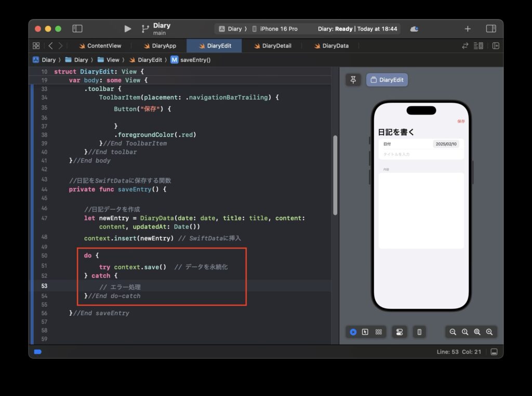Image resolution: width=532 pixels, height=396 pixels.
Task: Select the DiaryEdit preview button
Action: click(387, 80)
